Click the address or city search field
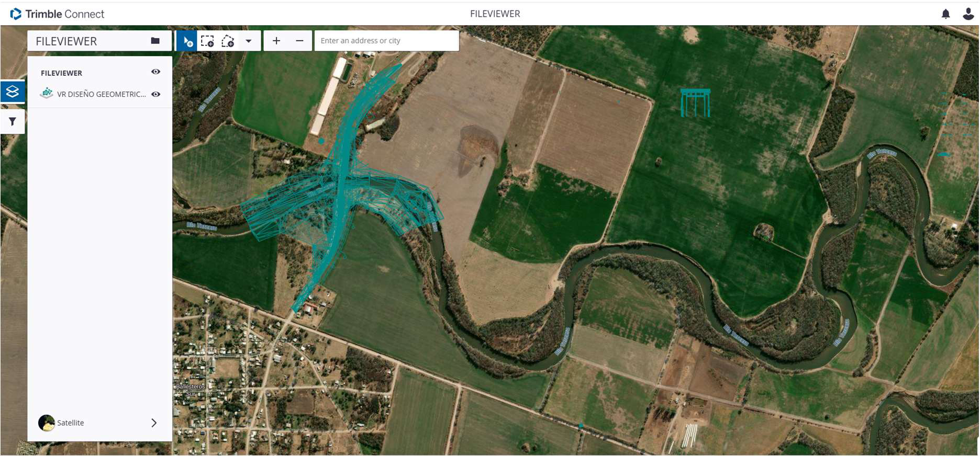The width and height of the screenshot is (980, 456). 386,41
